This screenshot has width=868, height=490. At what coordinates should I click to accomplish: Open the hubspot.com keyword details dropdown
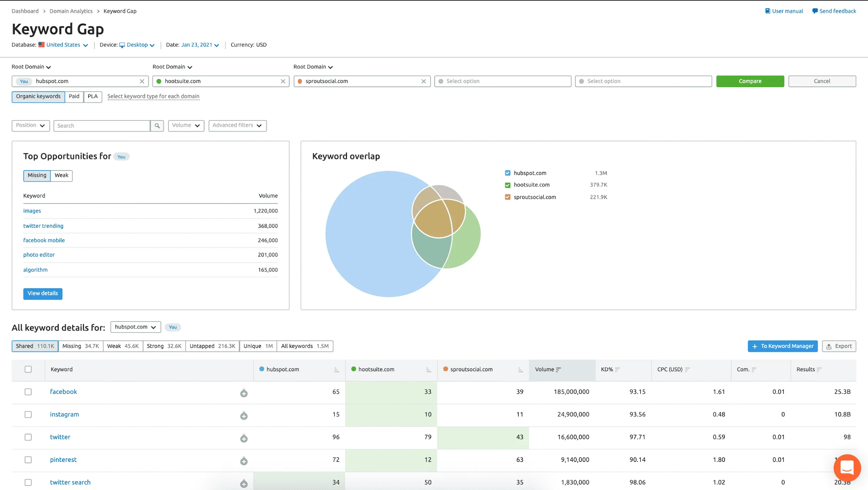(x=136, y=327)
